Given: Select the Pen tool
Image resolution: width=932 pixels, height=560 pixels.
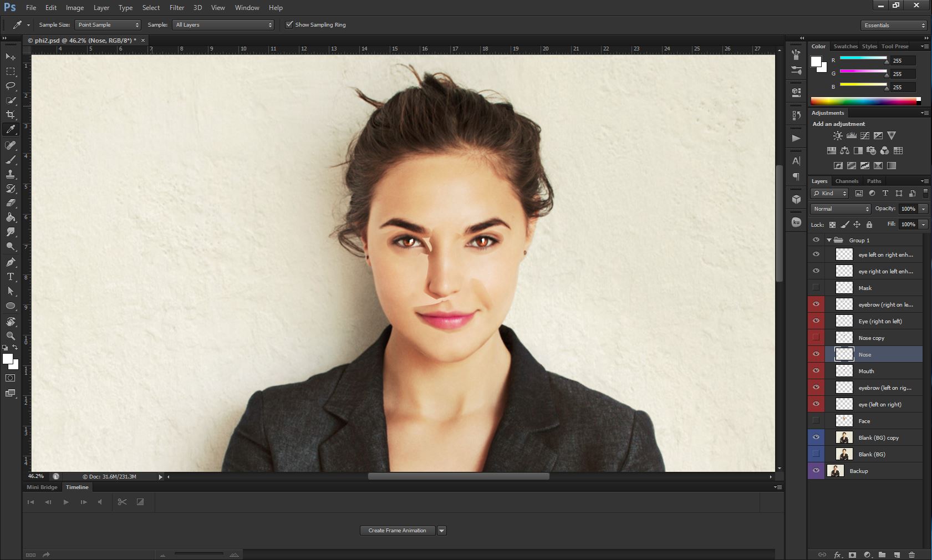Looking at the screenshot, I should coord(11,262).
